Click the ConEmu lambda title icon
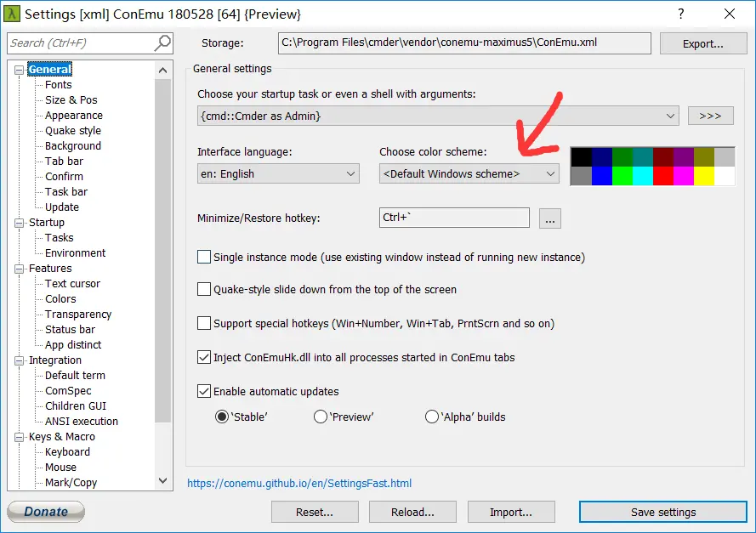The image size is (756, 533). pos(12,14)
